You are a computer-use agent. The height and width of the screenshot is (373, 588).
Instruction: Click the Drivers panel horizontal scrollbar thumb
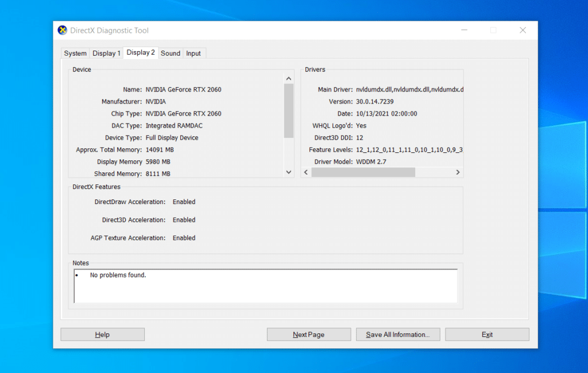[x=363, y=172]
